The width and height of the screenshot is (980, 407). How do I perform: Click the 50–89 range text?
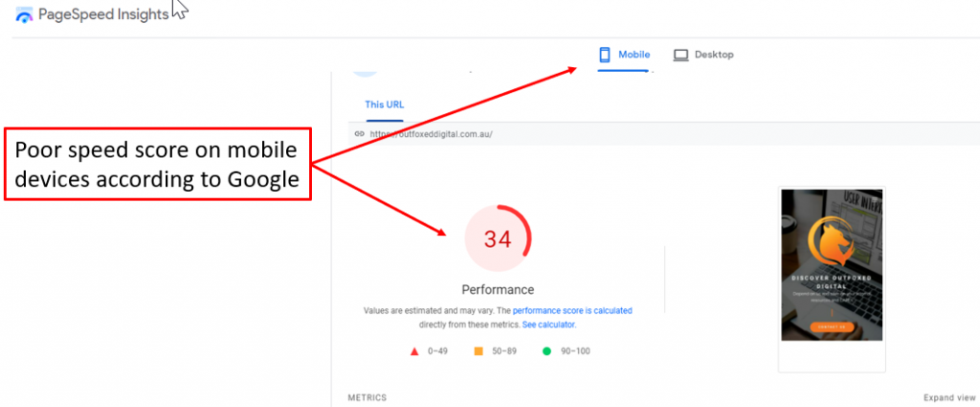[x=504, y=351]
